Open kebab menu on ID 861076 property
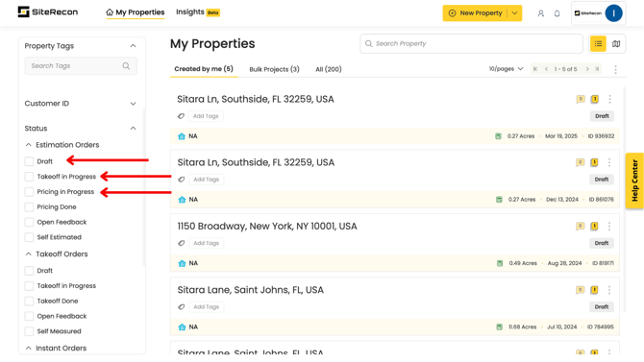 609,162
